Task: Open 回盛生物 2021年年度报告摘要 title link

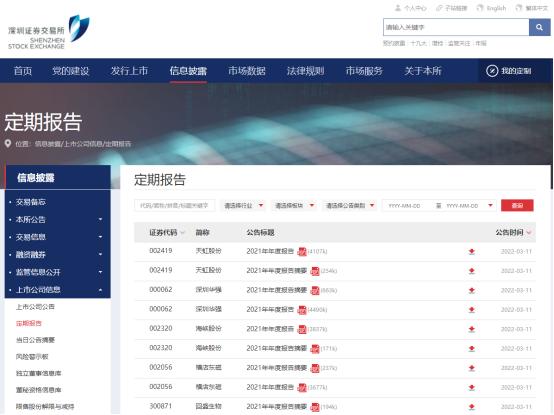Action: [x=276, y=407]
